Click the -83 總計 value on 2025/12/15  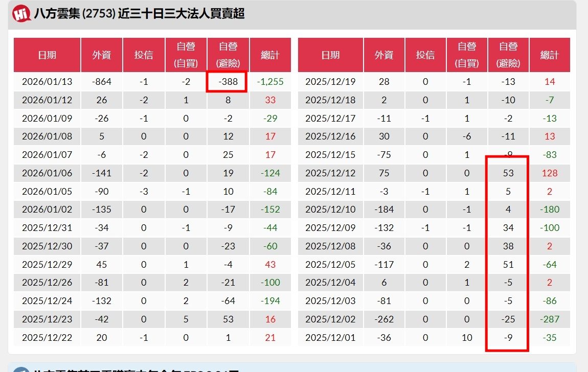[550, 155]
